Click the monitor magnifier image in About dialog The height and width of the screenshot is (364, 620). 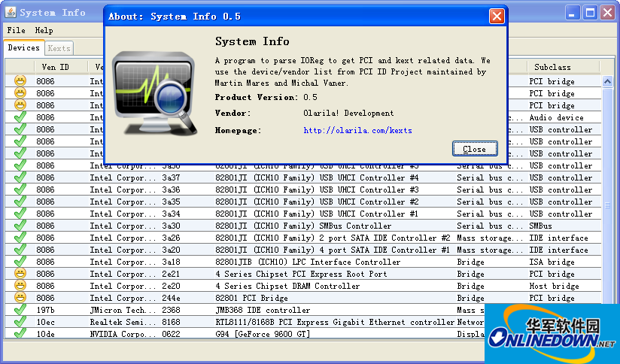[x=155, y=93]
